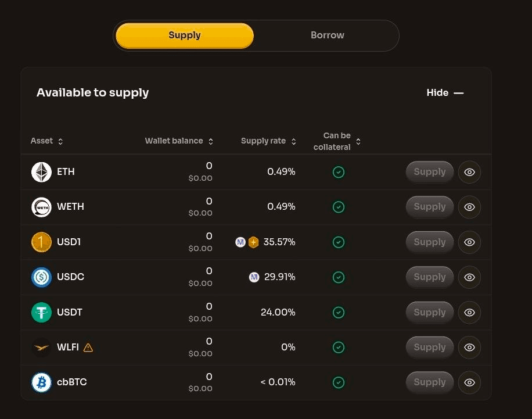532x419 pixels.
Task: Toggle the eye icon in USDT row
Action: click(x=469, y=313)
